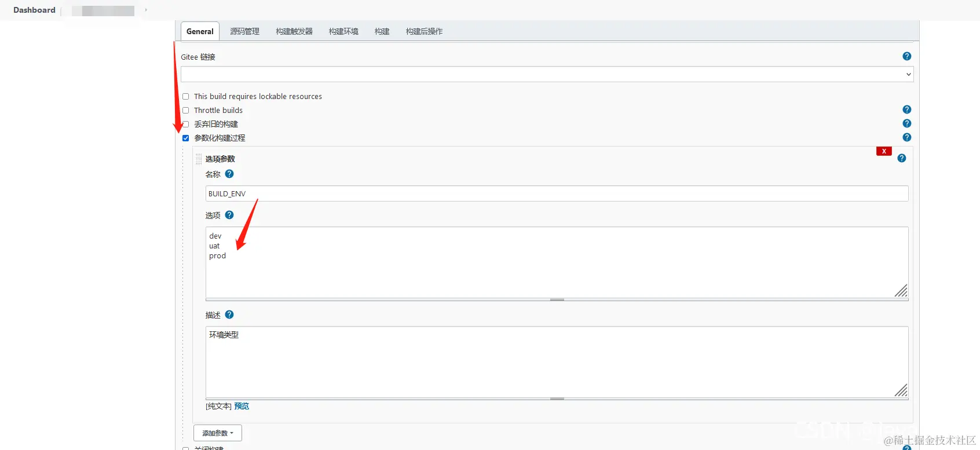Click the 选项 textarea bottom resize bar

tap(557, 300)
